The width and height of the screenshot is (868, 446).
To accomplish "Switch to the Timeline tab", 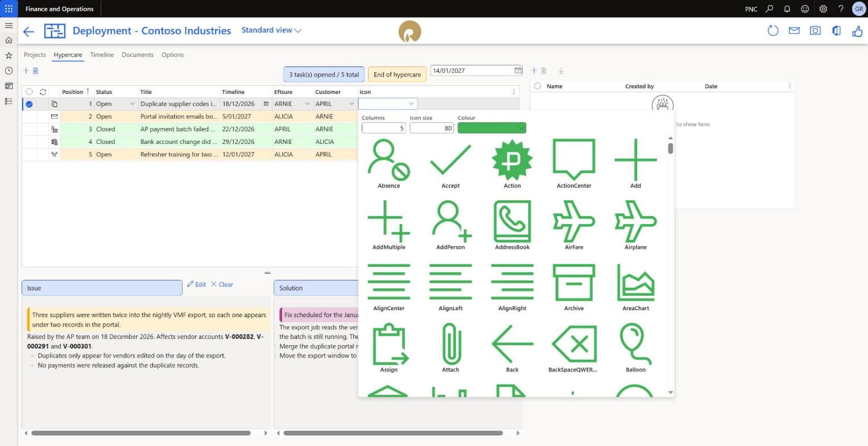I will tap(102, 55).
